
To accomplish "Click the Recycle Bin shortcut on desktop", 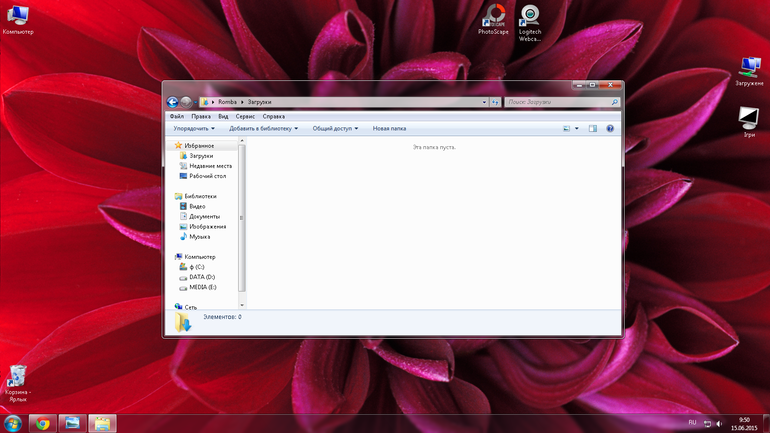I will click(17, 377).
